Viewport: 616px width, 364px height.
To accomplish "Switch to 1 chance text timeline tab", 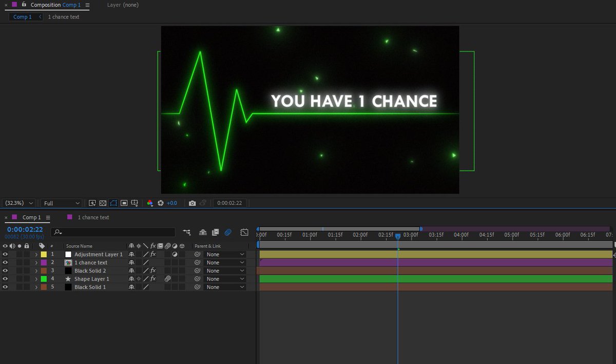I will point(93,218).
